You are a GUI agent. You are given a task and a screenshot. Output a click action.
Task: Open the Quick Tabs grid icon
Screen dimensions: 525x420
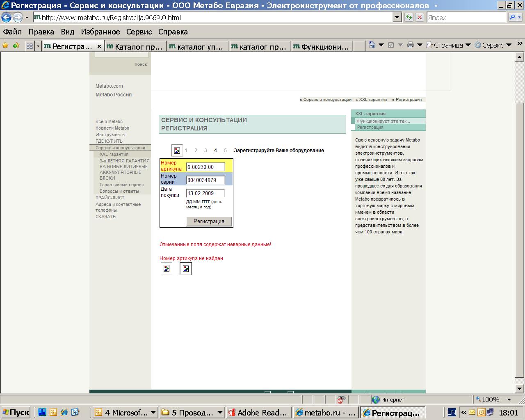(30, 46)
